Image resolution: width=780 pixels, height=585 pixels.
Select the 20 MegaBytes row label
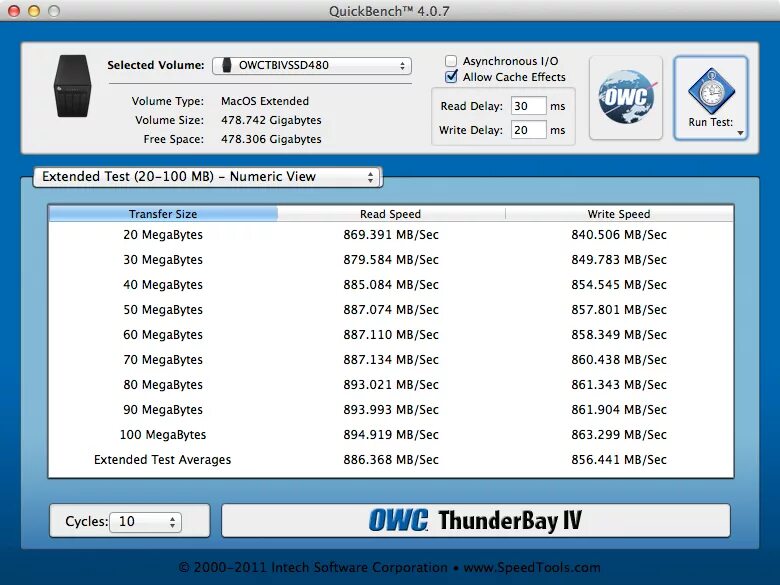[163, 235]
